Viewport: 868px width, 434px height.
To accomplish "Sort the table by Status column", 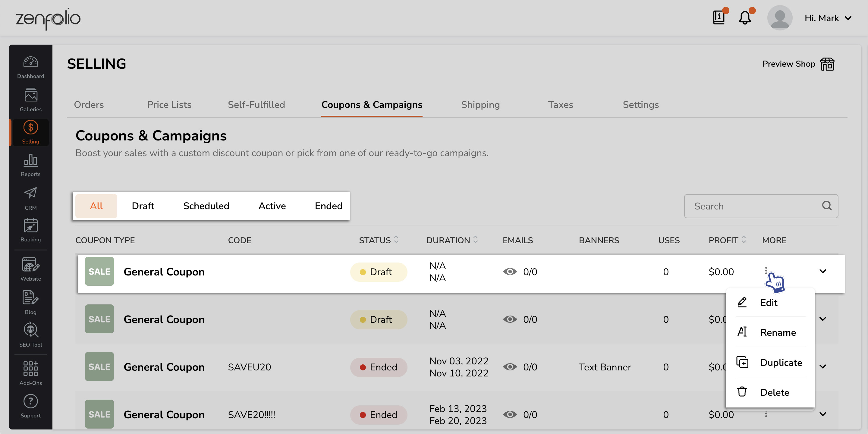I will [x=396, y=240].
